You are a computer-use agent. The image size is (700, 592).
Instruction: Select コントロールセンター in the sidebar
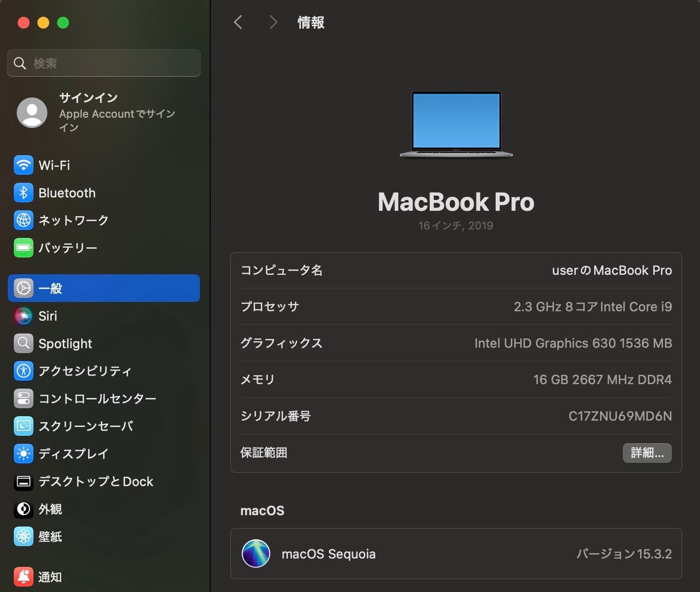(x=104, y=398)
